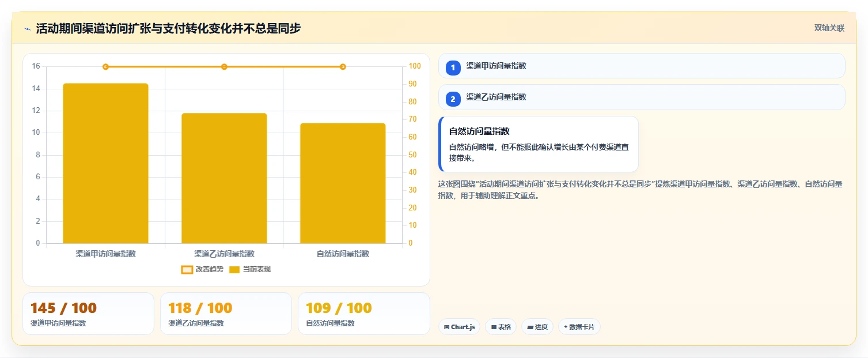Toggle the 当前表现 legend item

tap(249, 269)
